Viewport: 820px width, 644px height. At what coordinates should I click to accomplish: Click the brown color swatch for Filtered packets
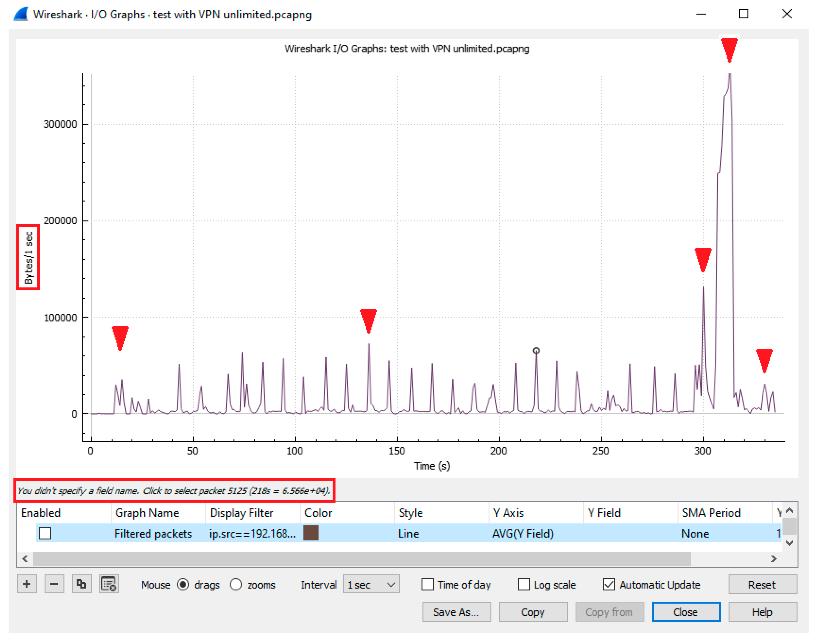coord(311,533)
